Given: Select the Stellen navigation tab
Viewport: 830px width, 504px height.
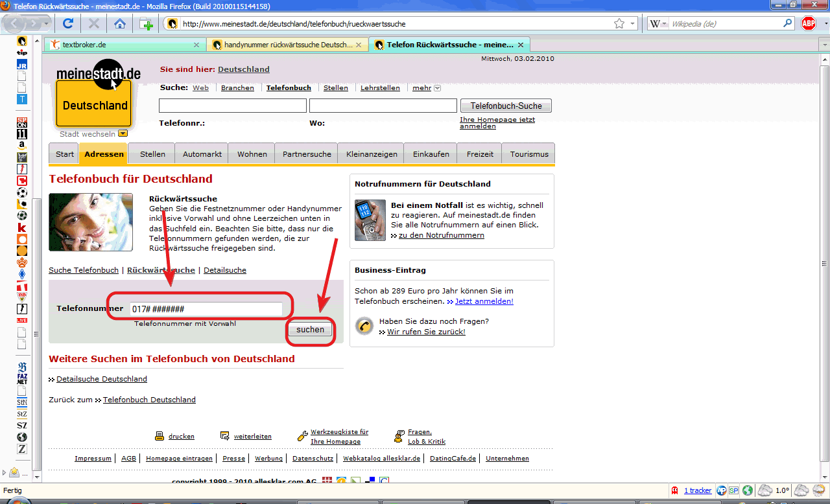Looking at the screenshot, I should point(152,154).
